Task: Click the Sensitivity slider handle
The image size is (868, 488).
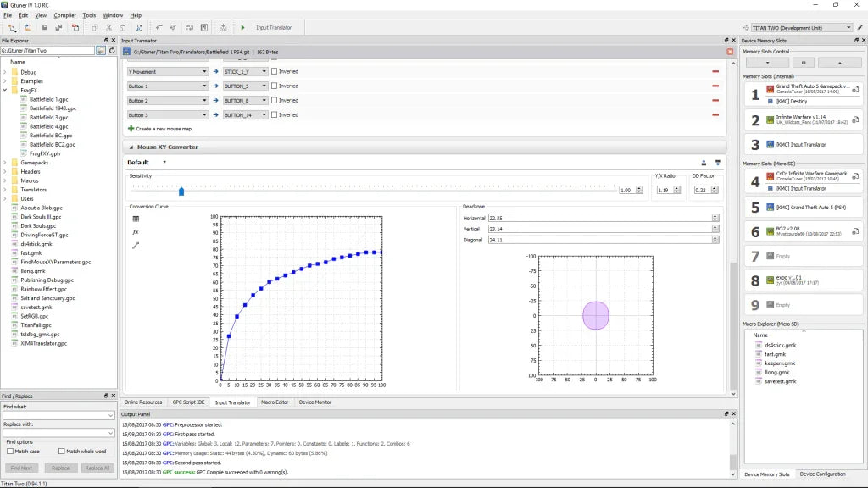Action: pos(181,191)
